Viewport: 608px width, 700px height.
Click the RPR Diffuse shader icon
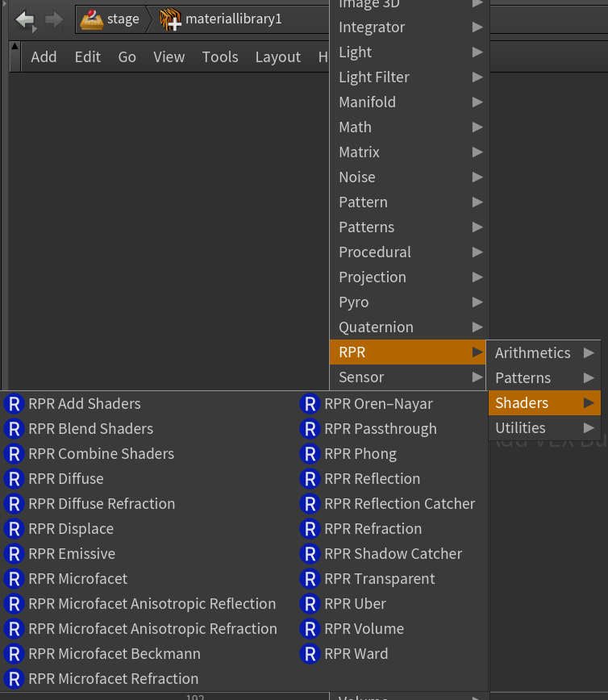15,478
